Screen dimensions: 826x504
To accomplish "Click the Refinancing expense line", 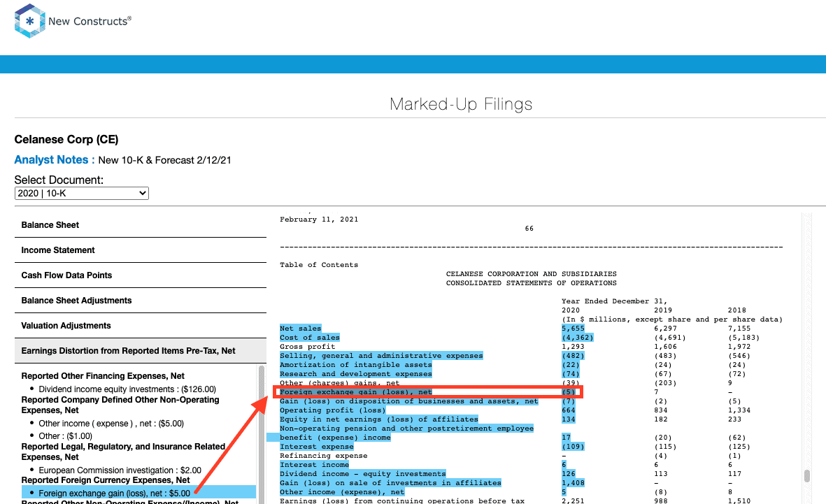I will pyautogui.click(x=323, y=456).
